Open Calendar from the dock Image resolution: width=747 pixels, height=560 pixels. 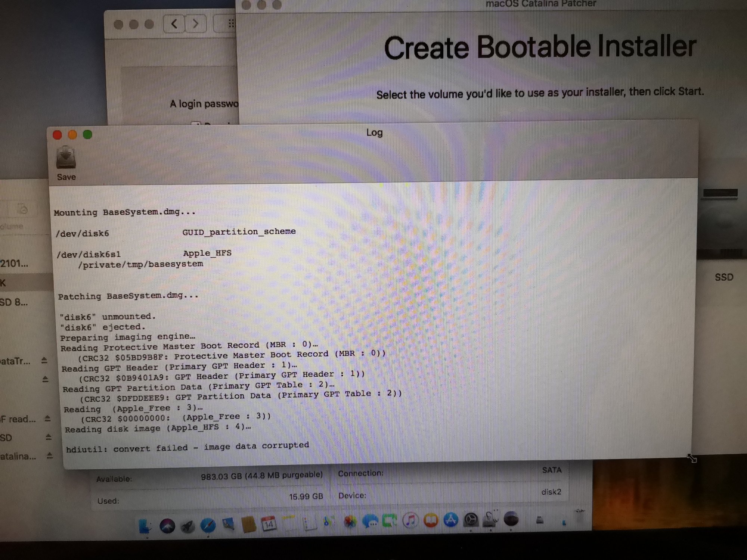(x=269, y=524)
